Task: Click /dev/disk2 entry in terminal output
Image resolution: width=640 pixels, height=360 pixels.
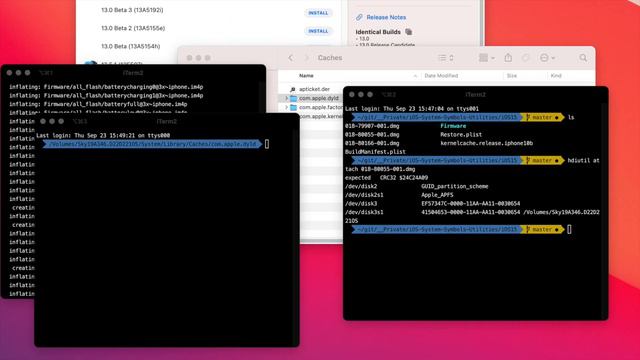Action: (361, 187)
